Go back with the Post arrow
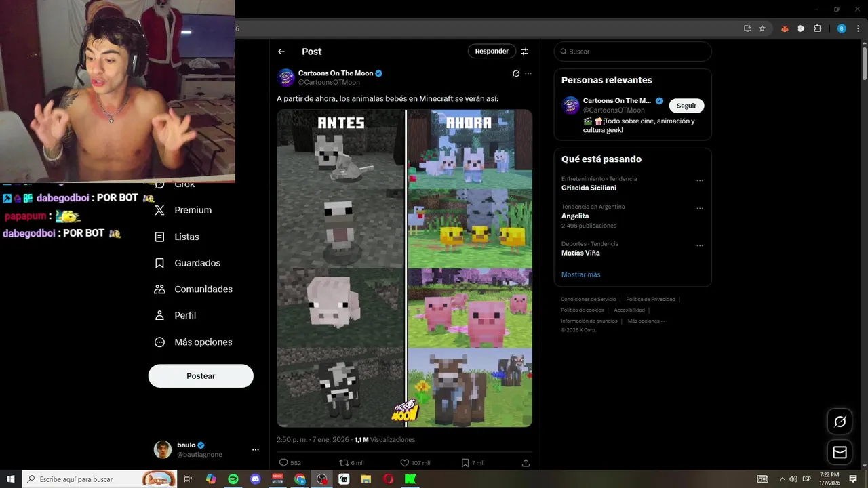This screenshot has width=868, height=488. (x=281, y=52)
